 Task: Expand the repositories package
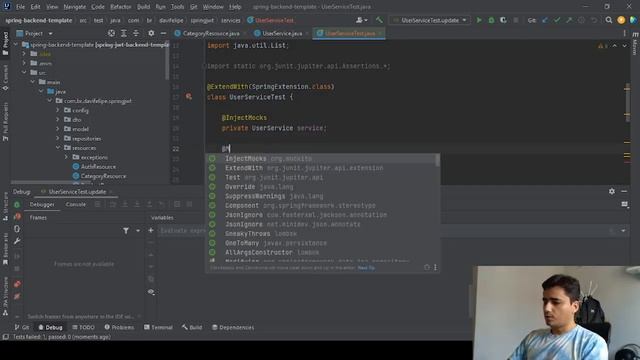[x=58, y=138]
